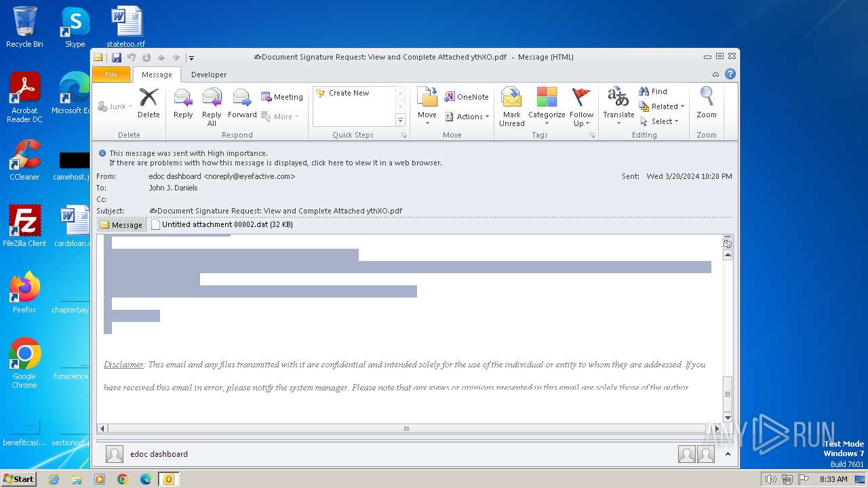Click the vertical scrollbar thumb
Screen dimensions: 868x488
pyautogui.click(x=728, y=394)
